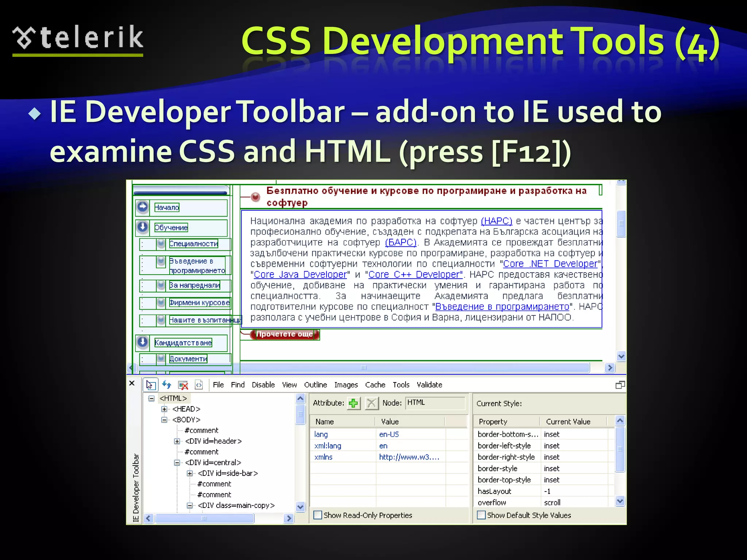
Task: Click the unpin toolbar window icon
Action: [x=620, y=385]
